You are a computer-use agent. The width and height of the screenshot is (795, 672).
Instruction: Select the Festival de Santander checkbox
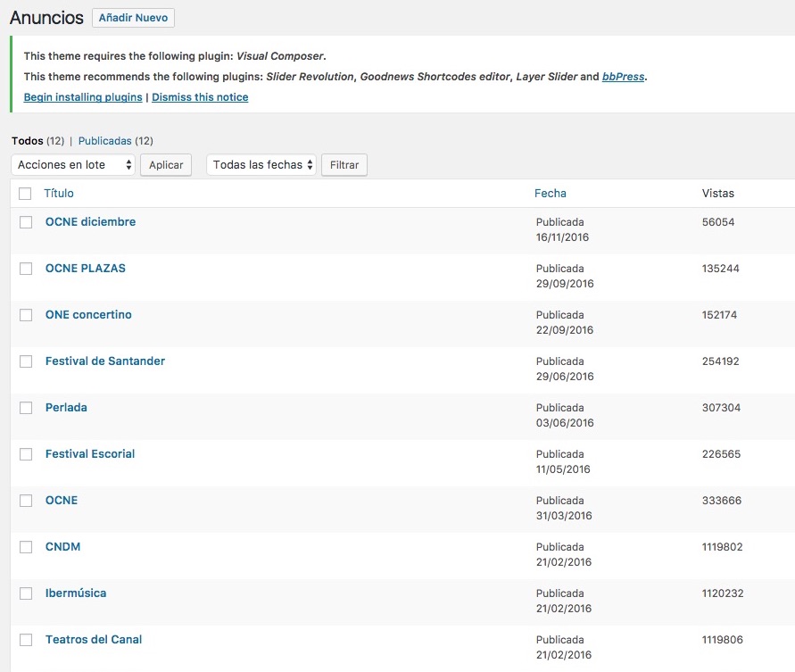click(26, 361)
